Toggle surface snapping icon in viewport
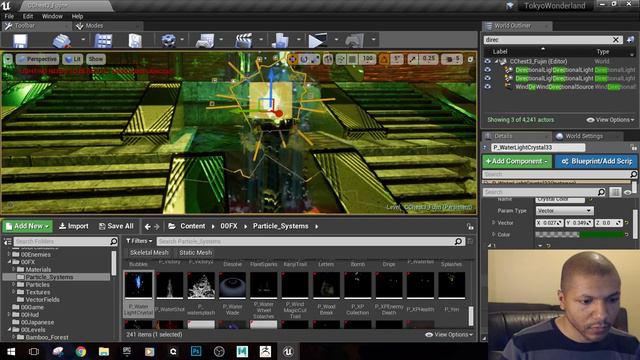The width and height of the screenshot is (640, 360). coord(340,60)
